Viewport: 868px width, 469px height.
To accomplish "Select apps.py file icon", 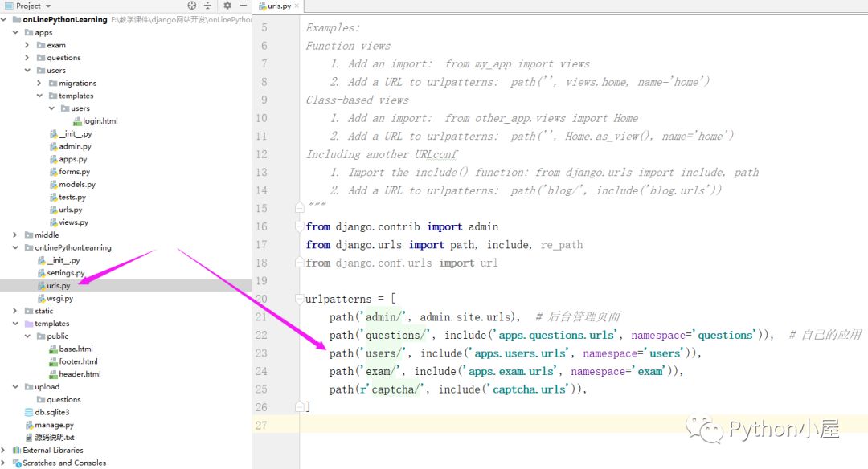I will [54, 159].
